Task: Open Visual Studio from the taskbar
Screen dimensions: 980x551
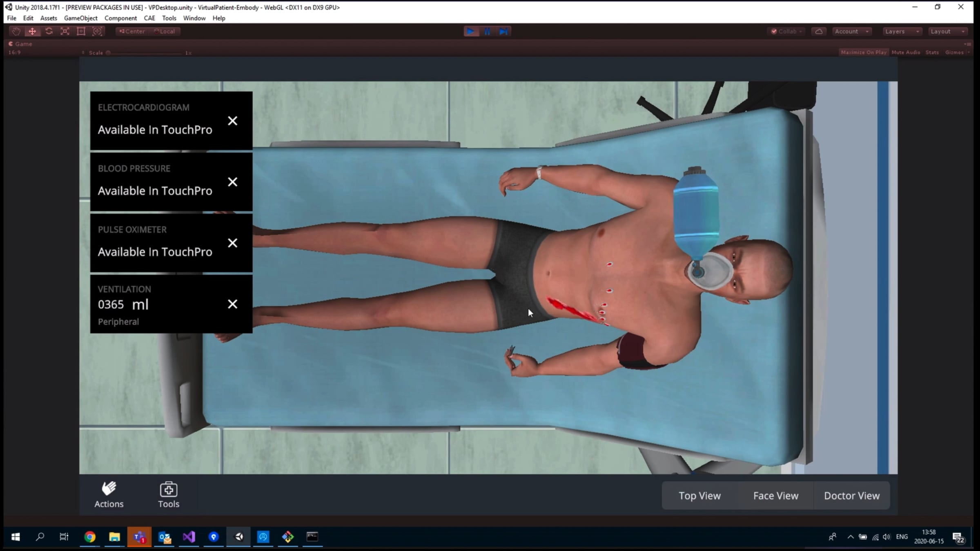Action: pos(189,537)
